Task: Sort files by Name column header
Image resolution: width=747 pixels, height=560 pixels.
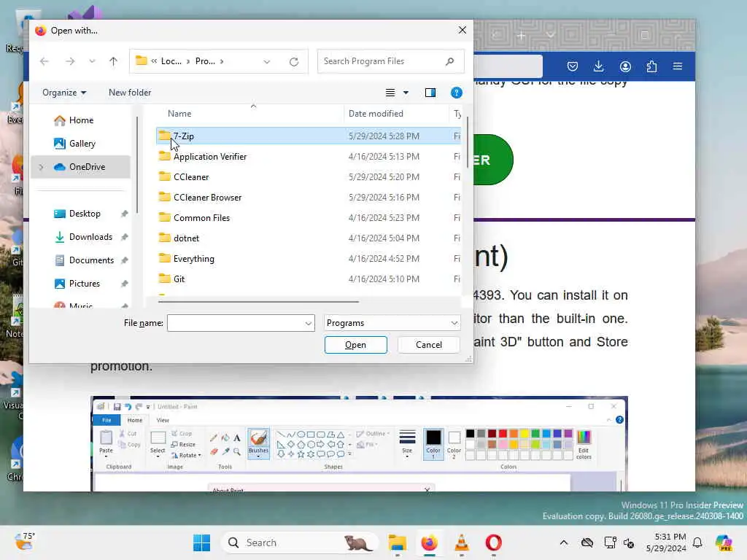Action: 179,114
